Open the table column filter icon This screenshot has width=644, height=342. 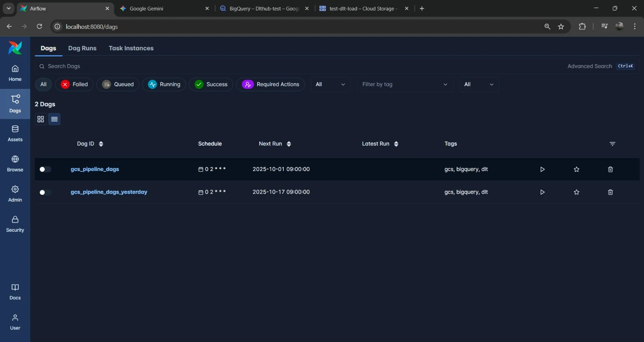coord(612,144)
